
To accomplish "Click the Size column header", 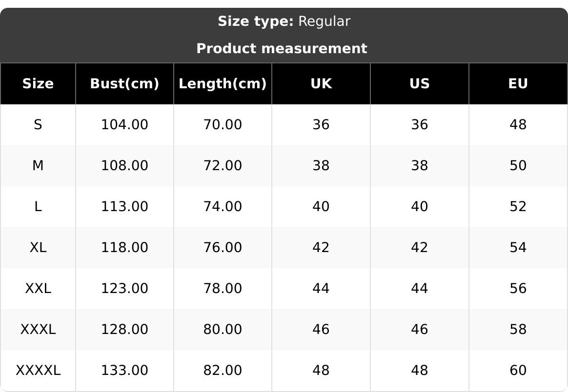I will pyautogui.click(x=38, y=84).
